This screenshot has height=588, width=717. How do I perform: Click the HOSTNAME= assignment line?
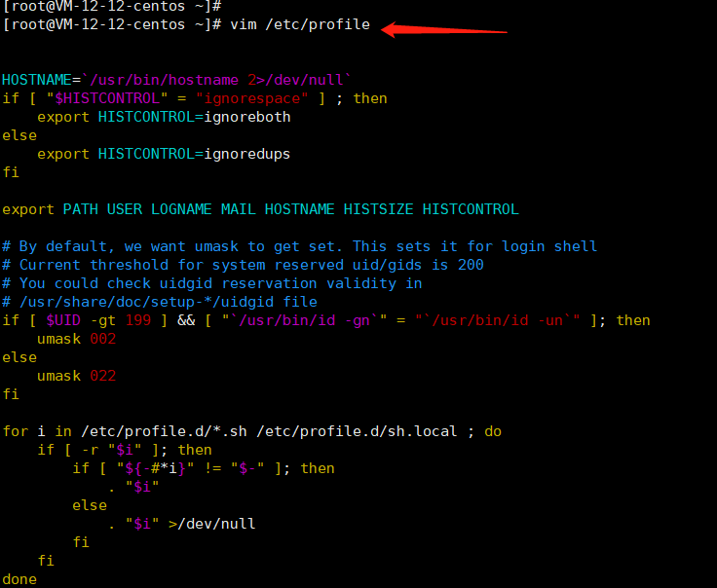(x=177, y=80)
